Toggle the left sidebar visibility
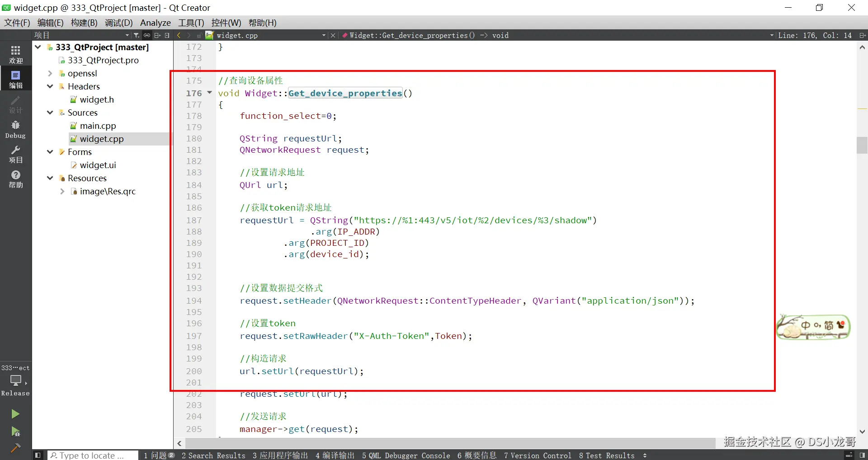The width and height of the screenshot is (868, 460). click(38, 455)
